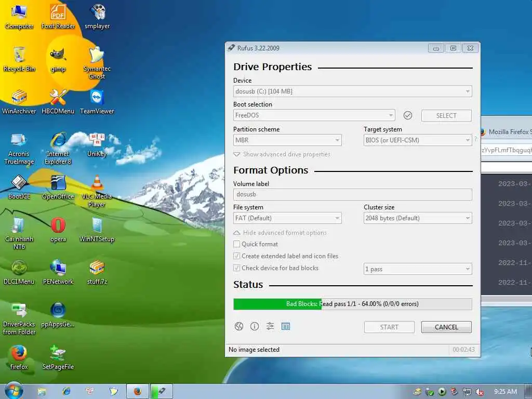The image size is (532, 399).
Task: Open the VLC Media Player desktop icon
Action: click(97, 191)
